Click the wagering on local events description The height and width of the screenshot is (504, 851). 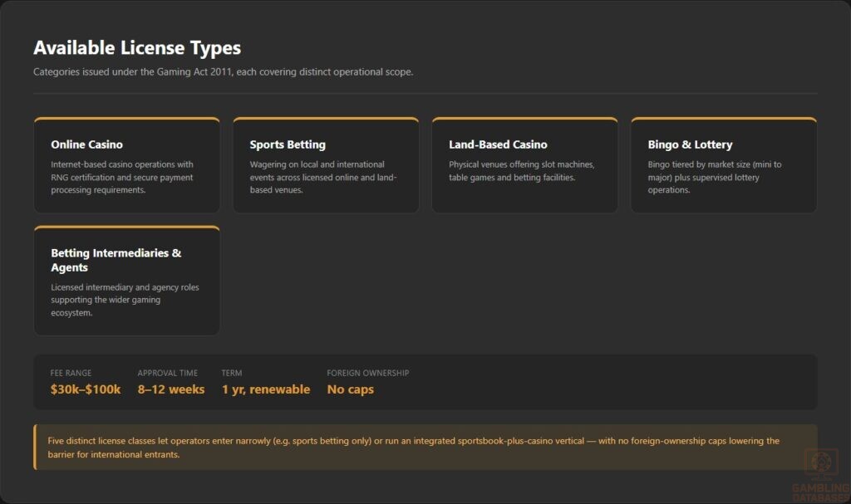coord(323,177)
